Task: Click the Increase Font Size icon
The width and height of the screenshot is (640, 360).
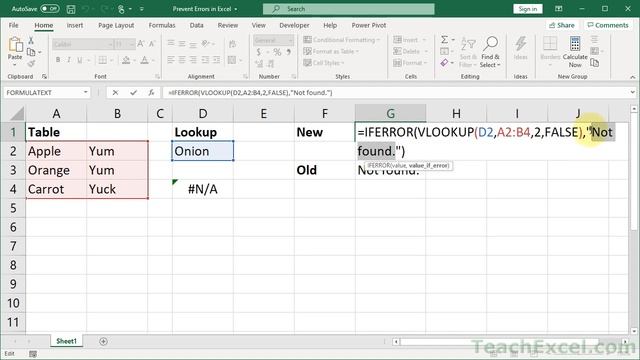Action: pyautogui.click(x=140, y=44)
